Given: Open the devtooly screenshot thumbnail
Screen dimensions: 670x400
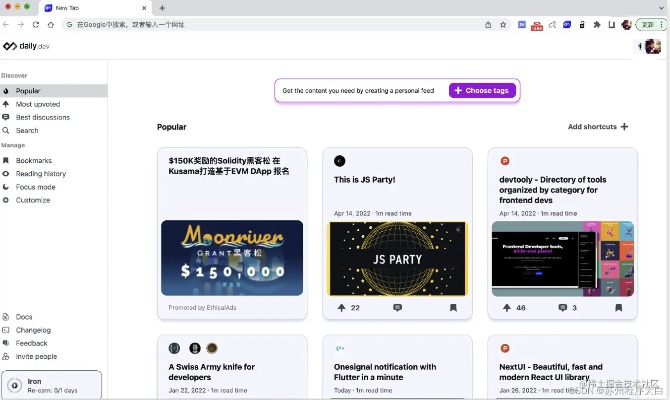Looking at the screenshot, I should tap(563, 259).
